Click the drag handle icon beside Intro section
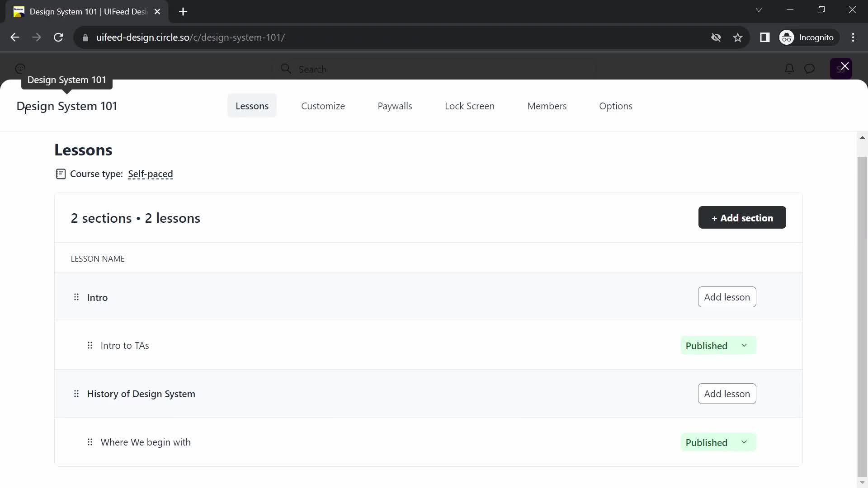868x488 pixels. (x=75, y=297)
